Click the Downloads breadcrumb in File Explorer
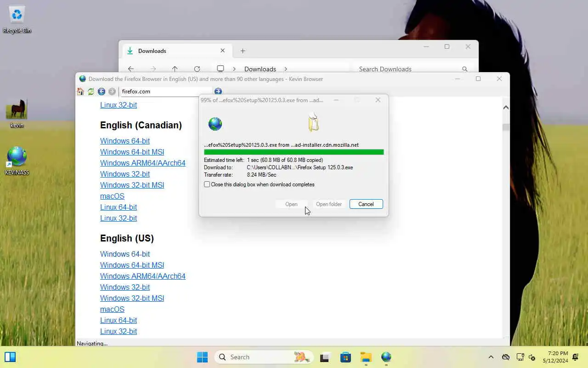Screen dimensions: 588x368 [260, 69]
